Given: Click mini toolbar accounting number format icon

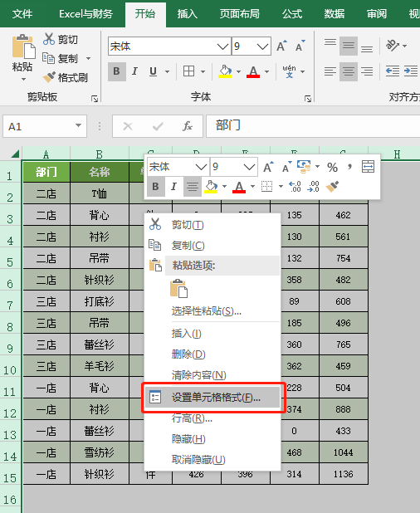Looking at the screenshot, I should coord(304,167).
